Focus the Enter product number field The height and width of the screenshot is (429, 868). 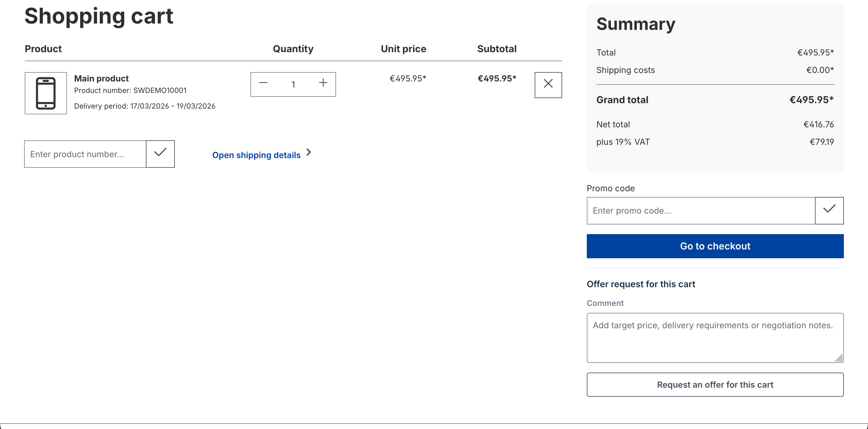[85, 154]
